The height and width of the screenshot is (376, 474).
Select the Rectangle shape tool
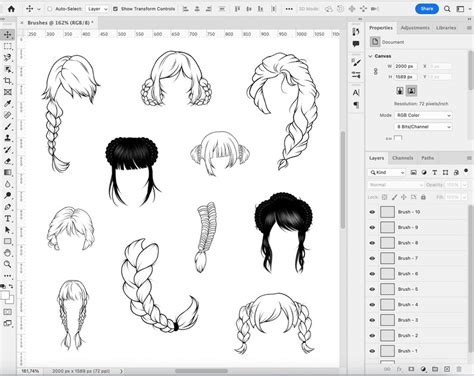click(8, 241)
